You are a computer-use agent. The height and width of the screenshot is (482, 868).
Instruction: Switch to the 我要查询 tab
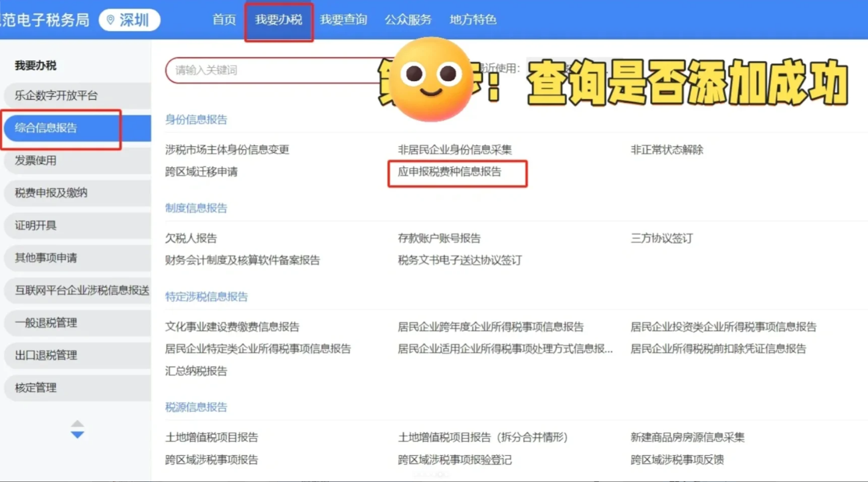[x=344, y=20]
